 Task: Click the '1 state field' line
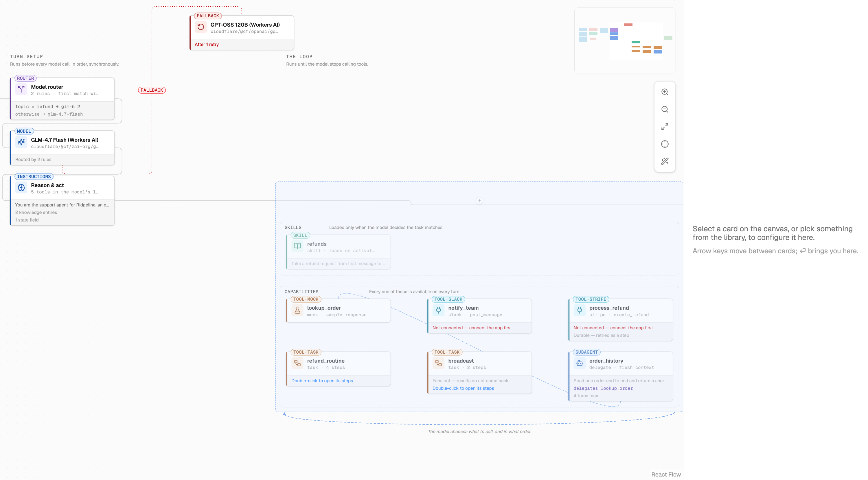pos(27,220)
